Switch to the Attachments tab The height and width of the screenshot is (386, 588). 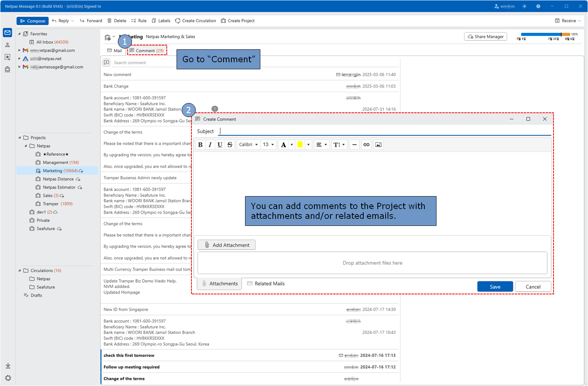tap(220, 284)
